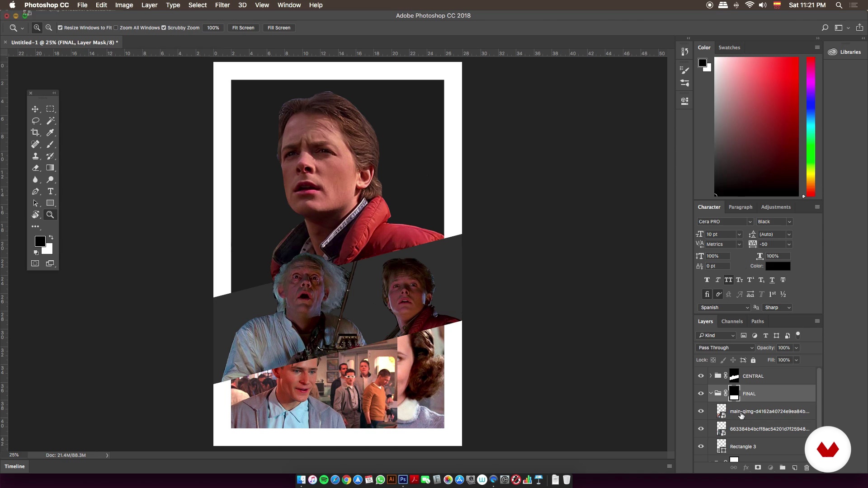Screen dimensions: 868x488
Task: Click the hue spectrum slider
Action: [x=811, y=127]
